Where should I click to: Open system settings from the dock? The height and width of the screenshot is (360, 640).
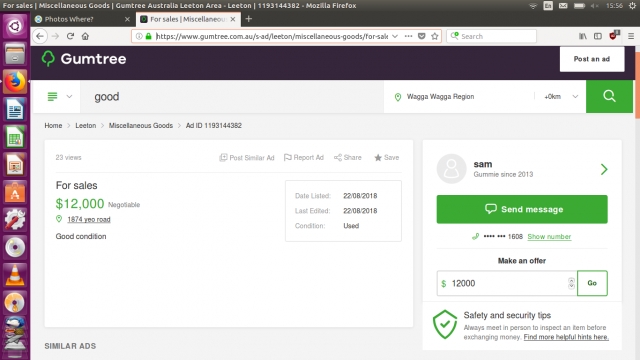pyautogui.click(x=15, y=220)
